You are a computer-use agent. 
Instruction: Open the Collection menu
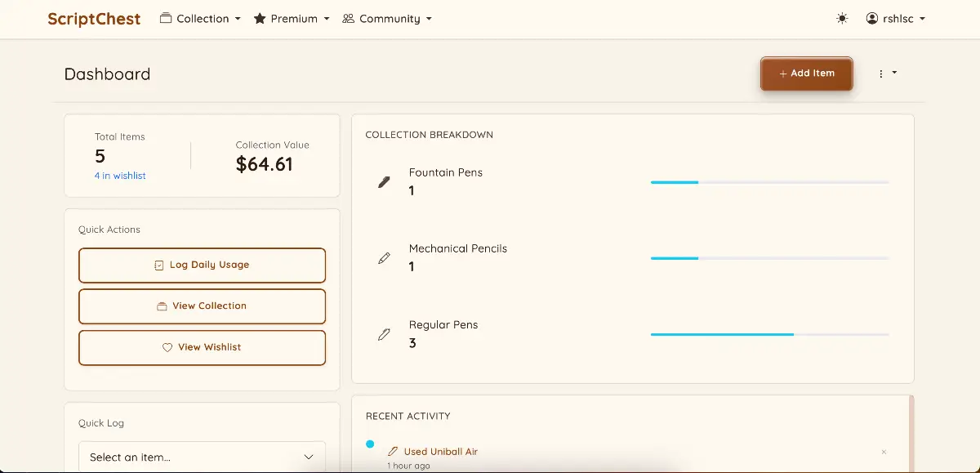pyautogui.click(x=200, y=19)
